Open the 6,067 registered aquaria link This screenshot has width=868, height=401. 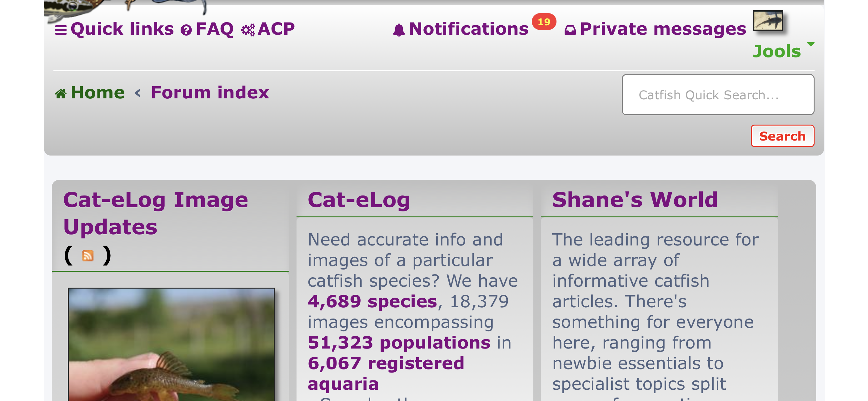pyautogui.click(x=386, y=374)
